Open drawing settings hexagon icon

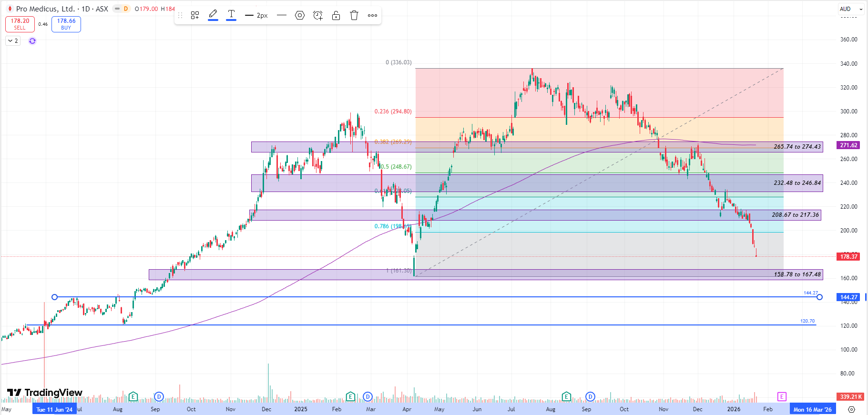[x=300, y=15]
